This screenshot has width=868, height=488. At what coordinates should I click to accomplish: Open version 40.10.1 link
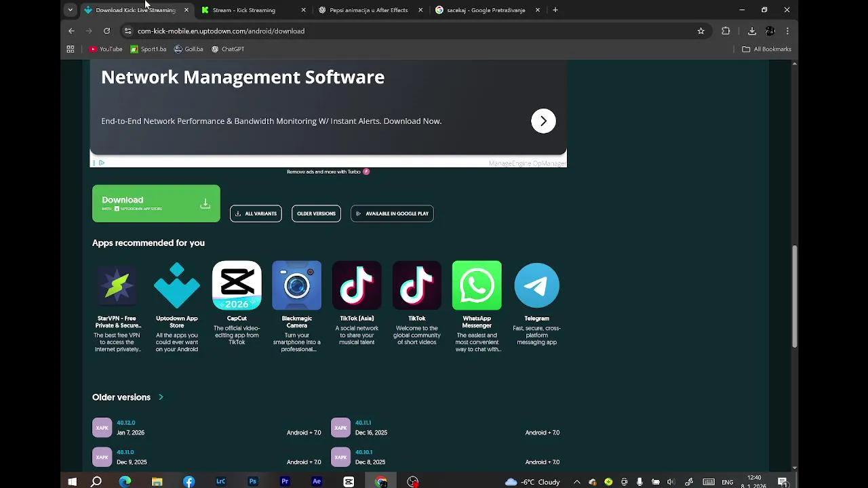tap(364, 452)
